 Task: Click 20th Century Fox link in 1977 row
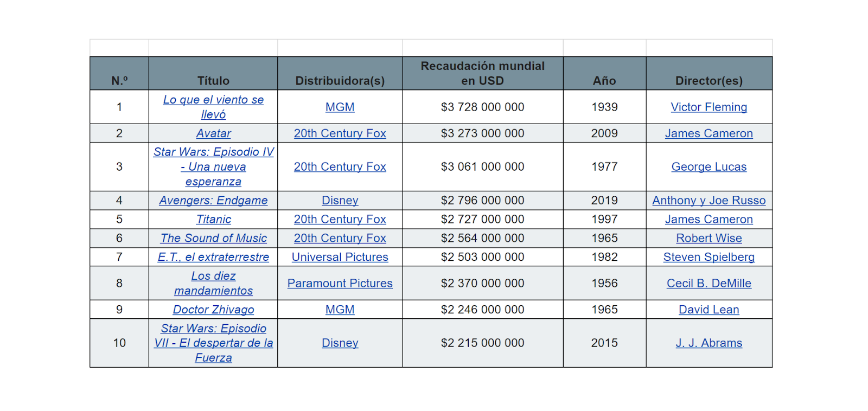(x=340, y=166)
